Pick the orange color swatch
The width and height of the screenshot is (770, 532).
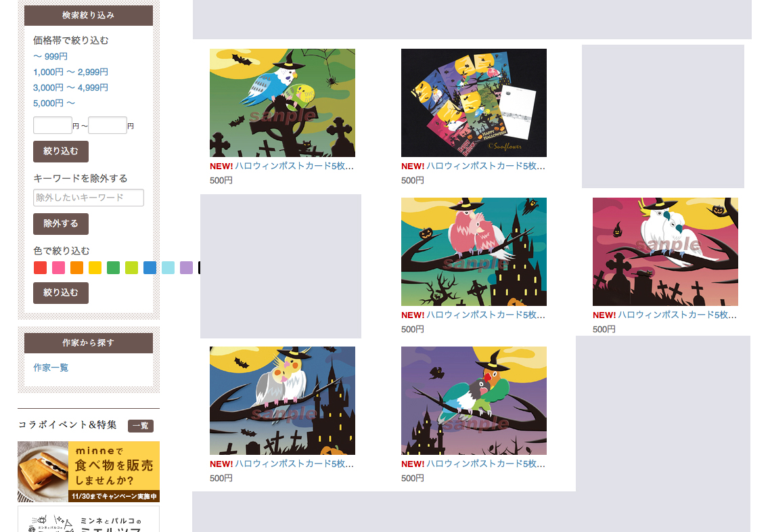coord(76,268)
